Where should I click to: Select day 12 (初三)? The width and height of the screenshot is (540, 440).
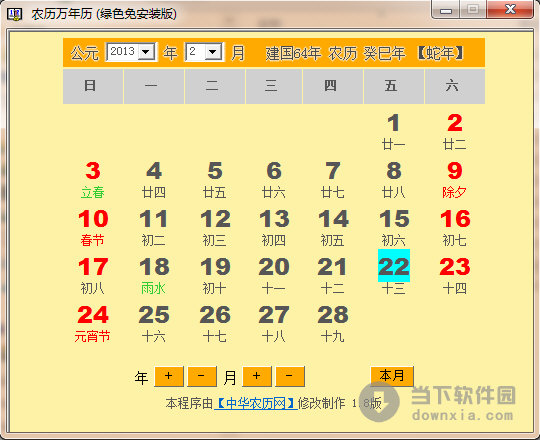coord(215,228)
